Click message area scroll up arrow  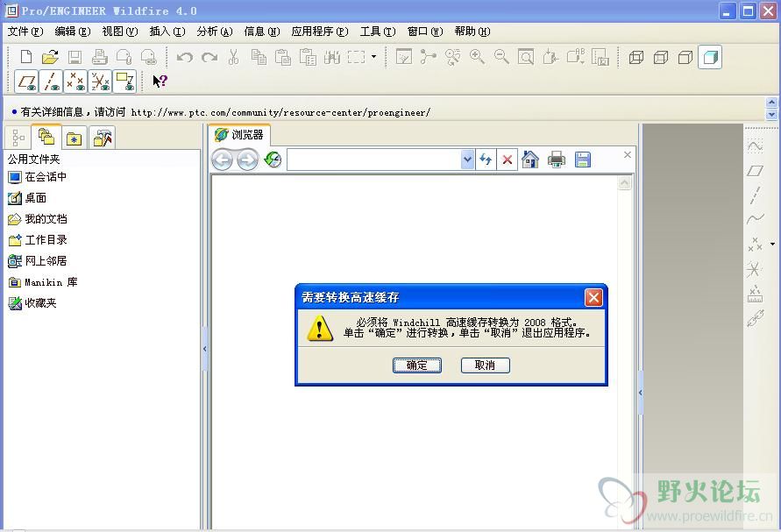point(771,103)
